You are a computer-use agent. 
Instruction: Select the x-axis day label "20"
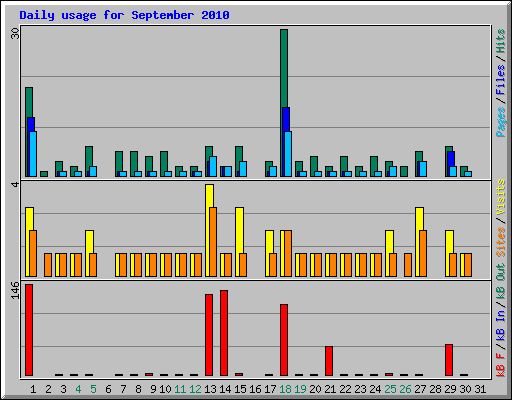coord(315,389)
